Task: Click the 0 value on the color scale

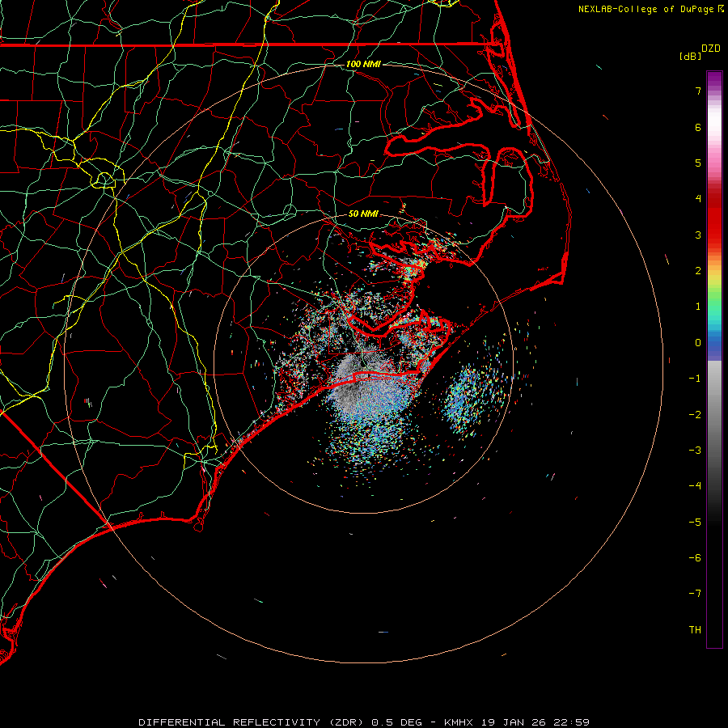Action: point(698,343)
